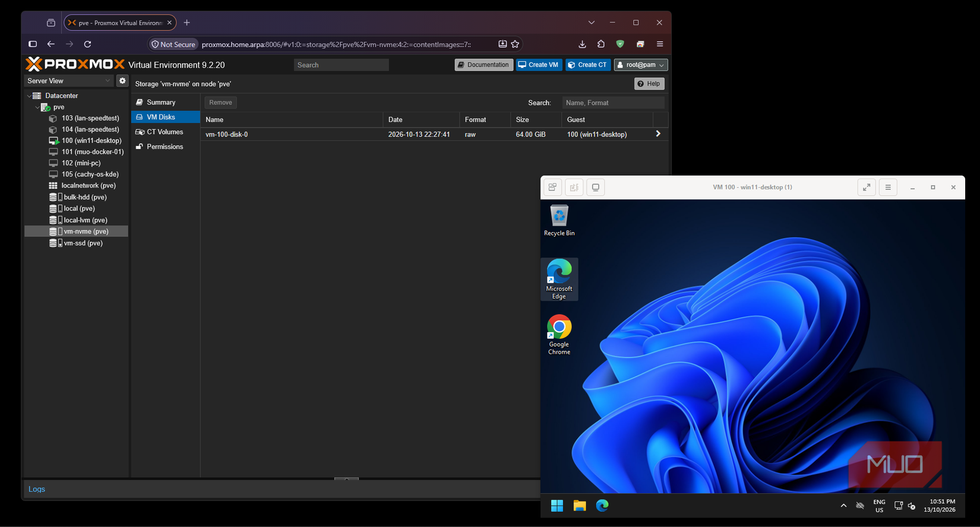
Task: Click the Create VM button
Action: pyautogui.click(x=538, y=65)
